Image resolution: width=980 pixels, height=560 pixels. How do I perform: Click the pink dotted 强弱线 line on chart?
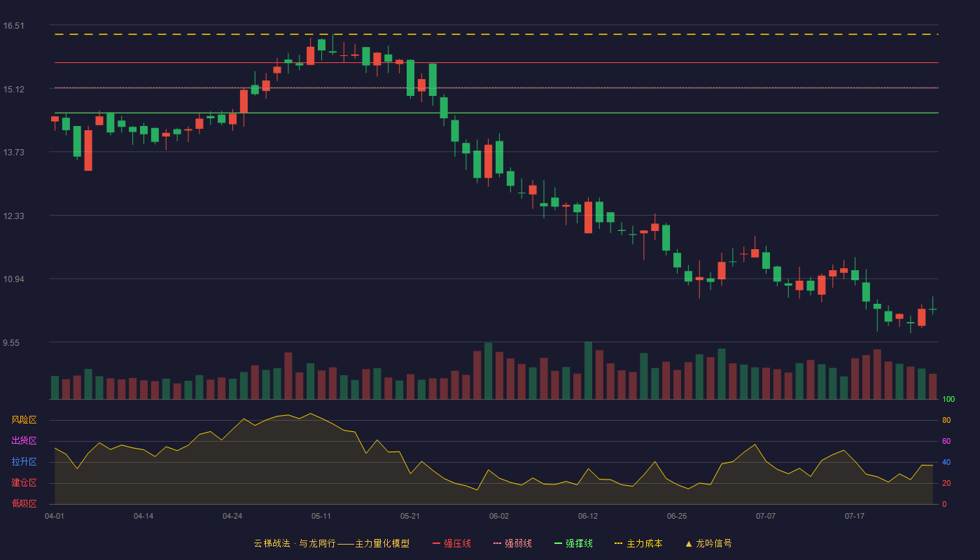pyautogui.click(x=496, y=87)
